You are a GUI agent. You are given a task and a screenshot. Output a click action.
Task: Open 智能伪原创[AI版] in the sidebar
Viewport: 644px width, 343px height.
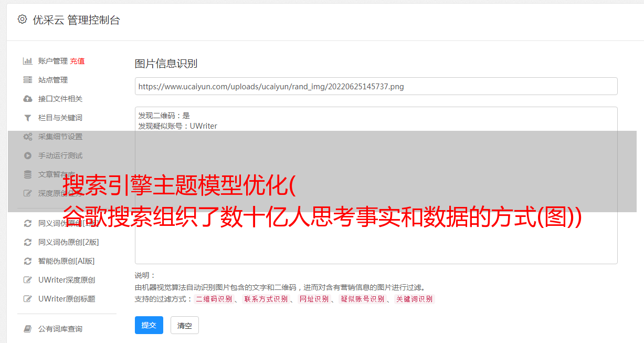point(67,261)
